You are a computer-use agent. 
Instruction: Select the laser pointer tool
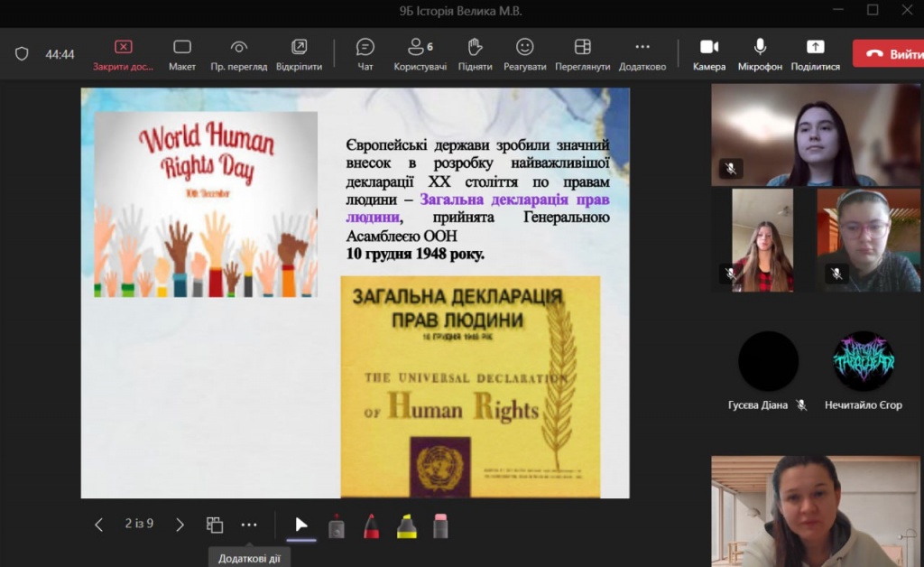pos(337,525)
